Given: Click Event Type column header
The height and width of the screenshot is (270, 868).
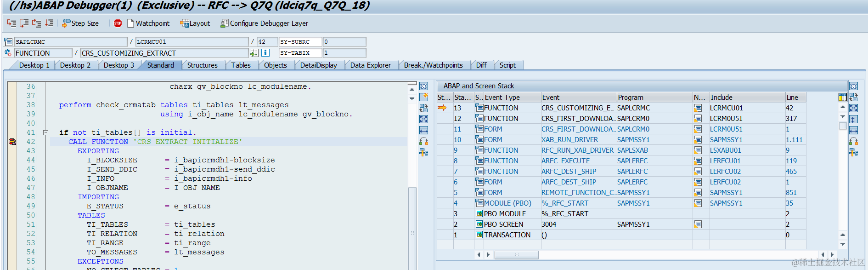Looking at the screenshot, I should click(x=512, y=97).
